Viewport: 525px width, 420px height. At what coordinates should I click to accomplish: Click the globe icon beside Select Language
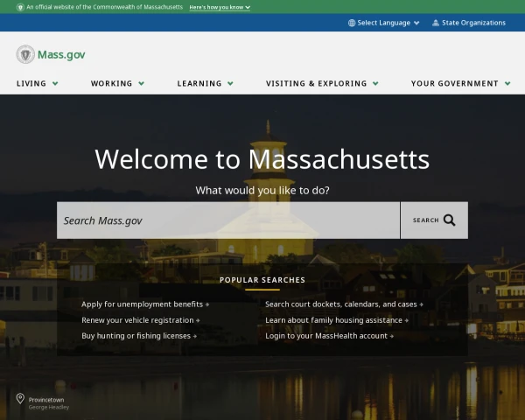[x=352, y=23]
